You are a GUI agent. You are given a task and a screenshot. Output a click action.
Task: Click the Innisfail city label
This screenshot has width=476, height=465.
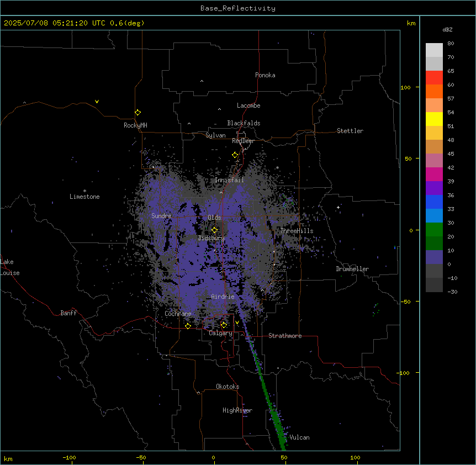pos(229,180)
